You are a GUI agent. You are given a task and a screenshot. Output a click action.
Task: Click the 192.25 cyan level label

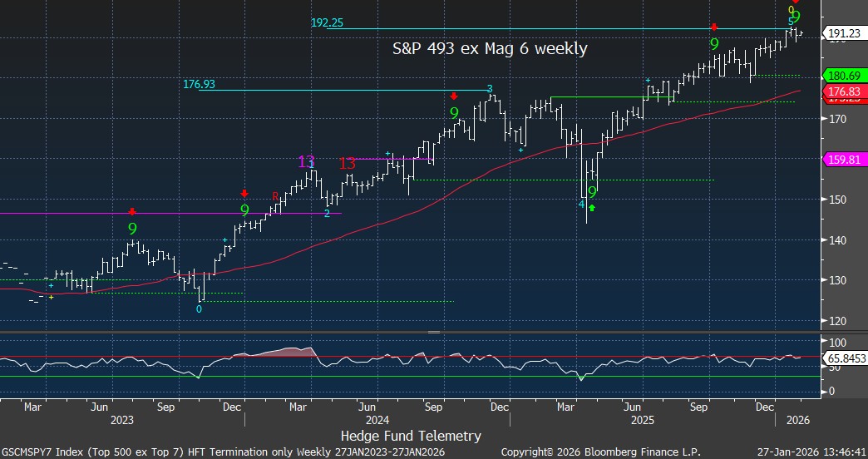pyautogui.click(x=328, y=23)
